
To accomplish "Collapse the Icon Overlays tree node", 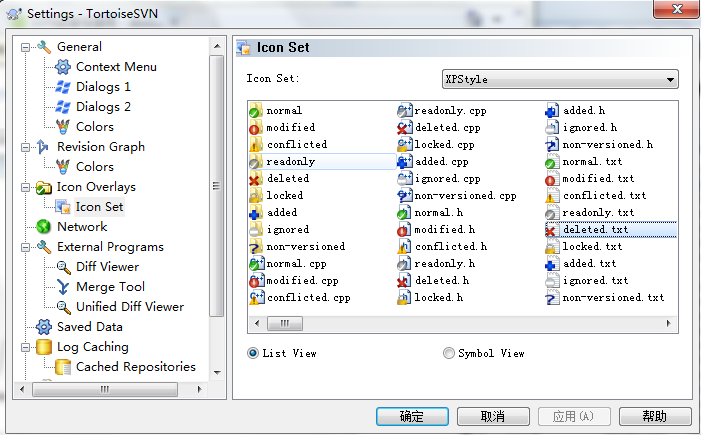I will (25, 187).
